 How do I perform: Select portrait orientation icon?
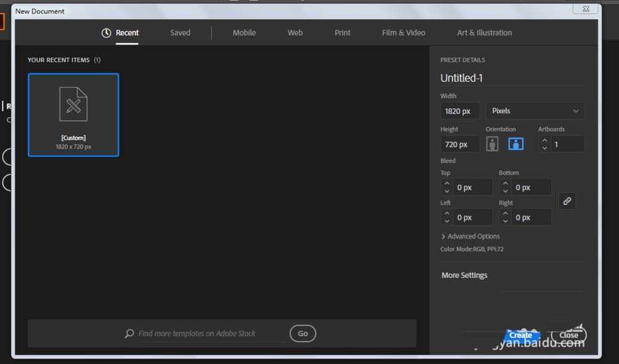coord(492,144)
